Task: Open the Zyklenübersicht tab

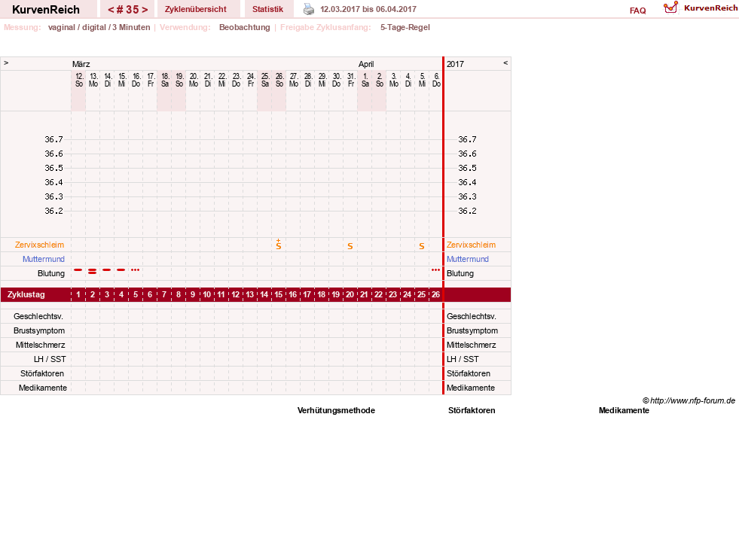Action: click(x=196, y=9)
